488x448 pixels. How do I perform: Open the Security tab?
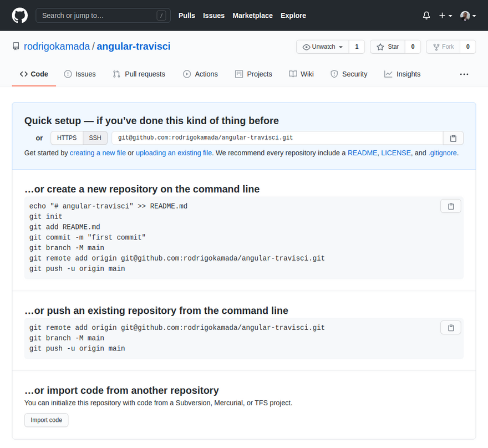tap(349, 74)
